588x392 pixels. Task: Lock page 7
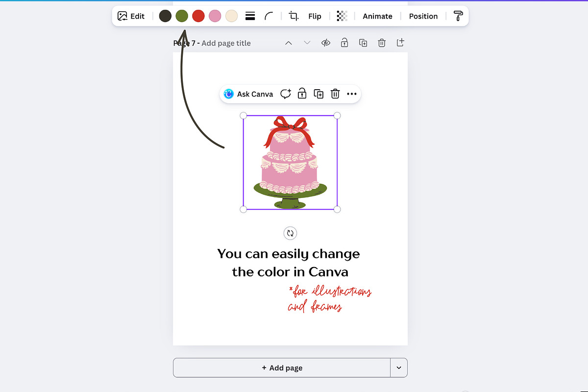coord(344,43)
